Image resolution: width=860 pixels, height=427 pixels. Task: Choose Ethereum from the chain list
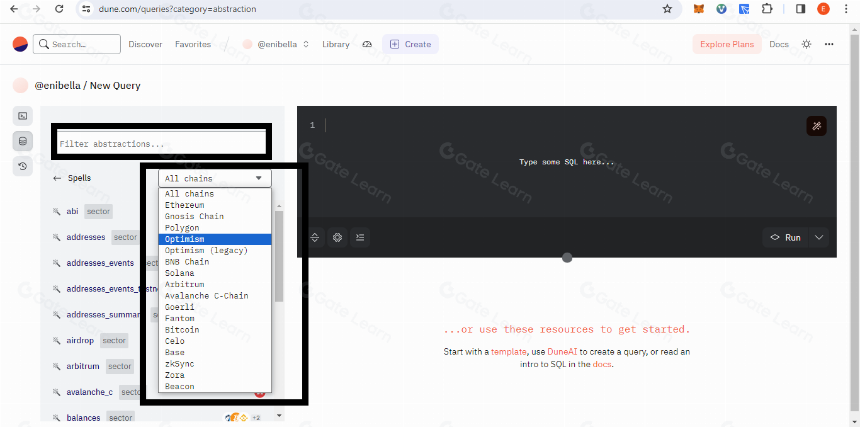(214, 205)
